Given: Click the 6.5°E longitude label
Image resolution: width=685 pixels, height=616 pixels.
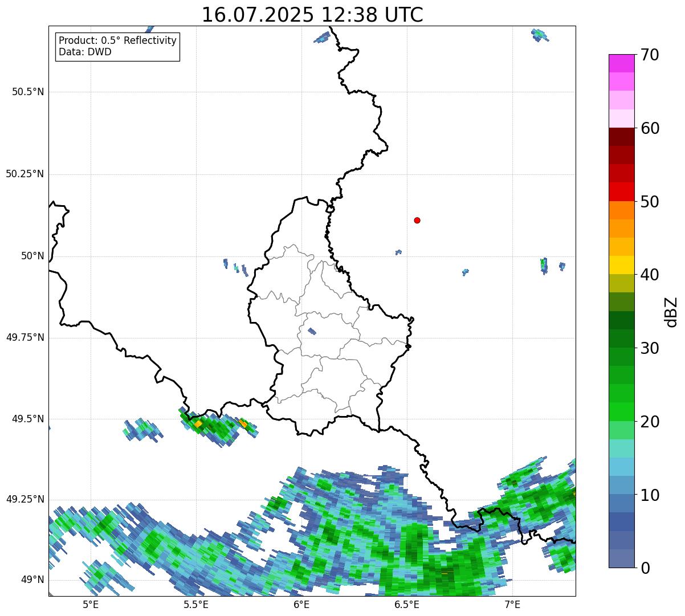Looking at the screenshot, I should (407, 605).
